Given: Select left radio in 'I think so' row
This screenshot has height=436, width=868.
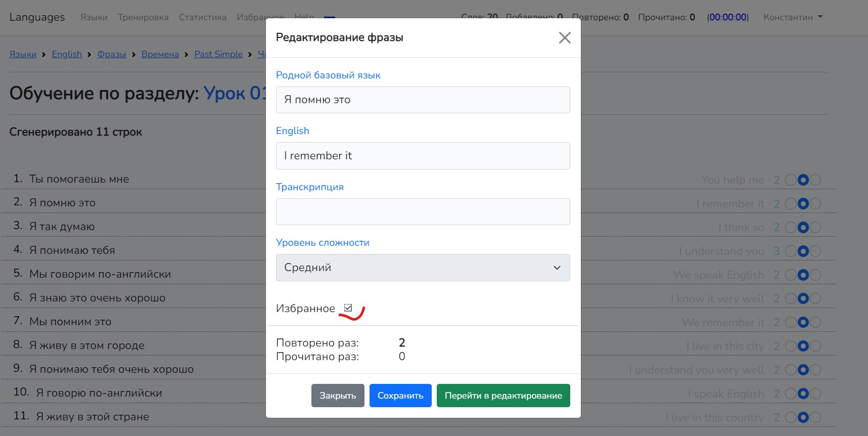Looking at the screenshot, I should tap(791, 228).
